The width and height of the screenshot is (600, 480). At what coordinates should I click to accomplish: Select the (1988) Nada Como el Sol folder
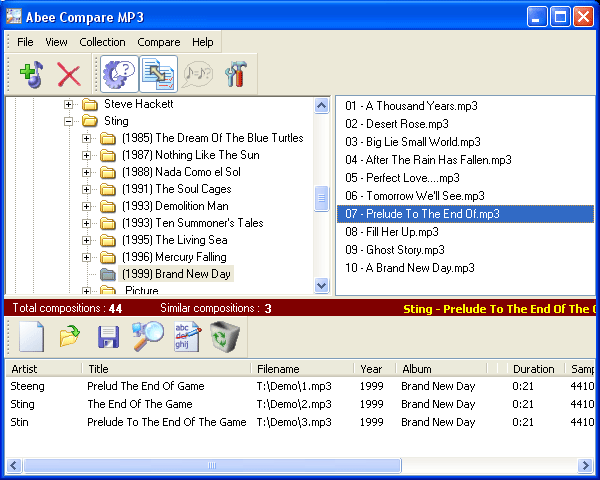pos(181,172)
